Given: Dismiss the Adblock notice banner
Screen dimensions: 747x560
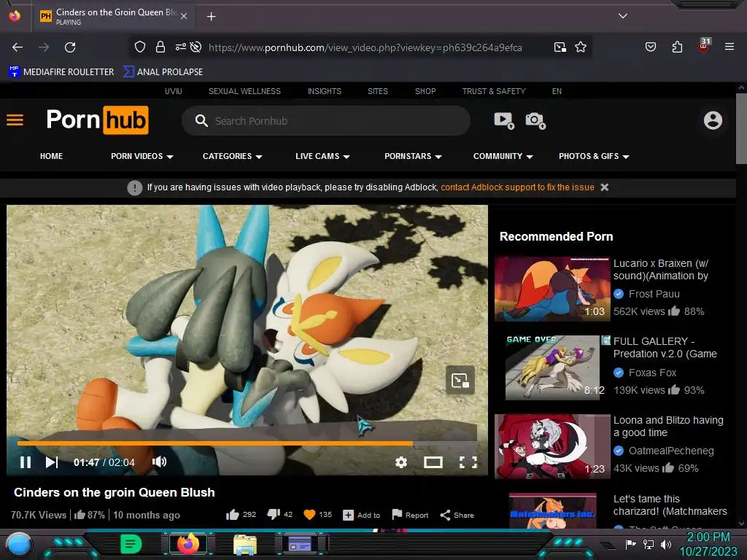Looking at the screenshot, I should tap(605, 187).
